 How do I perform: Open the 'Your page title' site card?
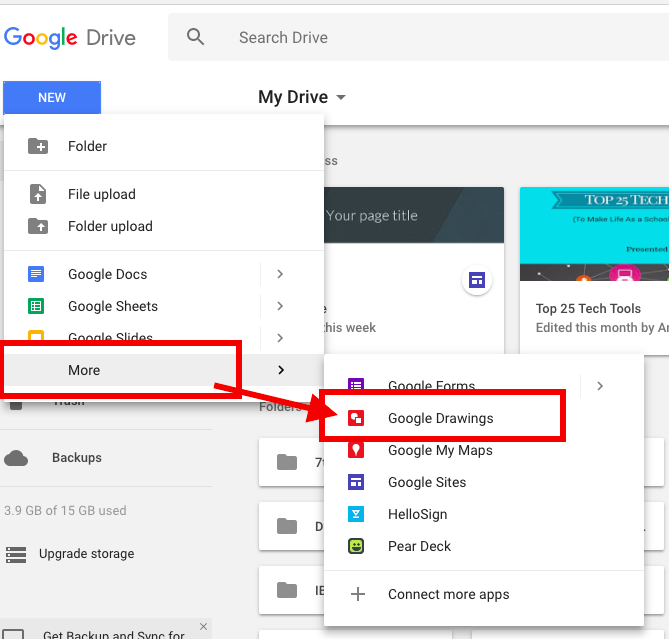coord(414,270)
